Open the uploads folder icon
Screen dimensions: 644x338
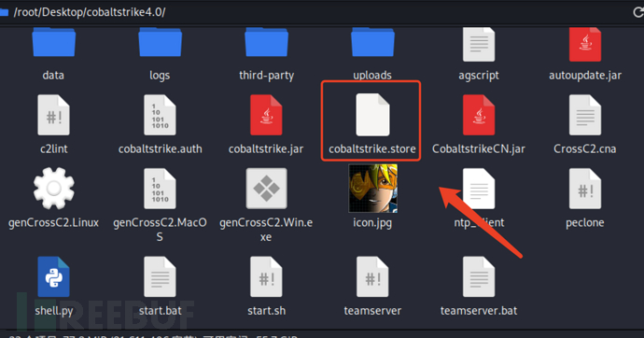[372, 42]
